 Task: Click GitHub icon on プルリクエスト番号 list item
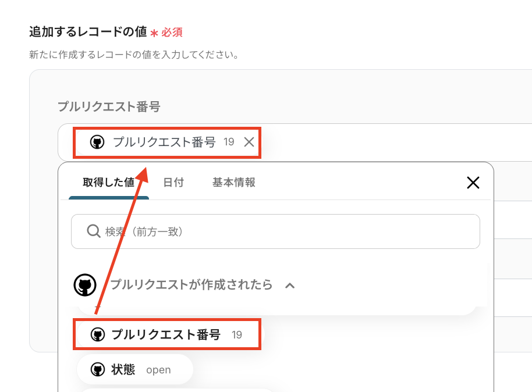coord(97,334)
